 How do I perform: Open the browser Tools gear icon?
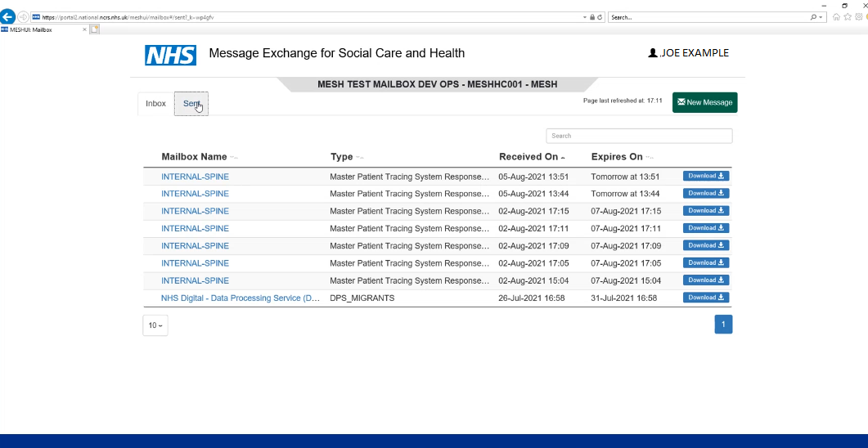coord(858,17)
